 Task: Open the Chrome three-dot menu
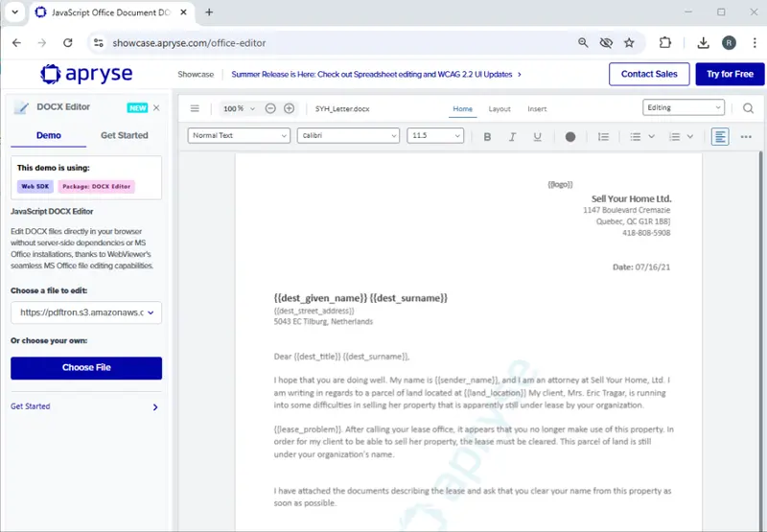tap(755, 42)
